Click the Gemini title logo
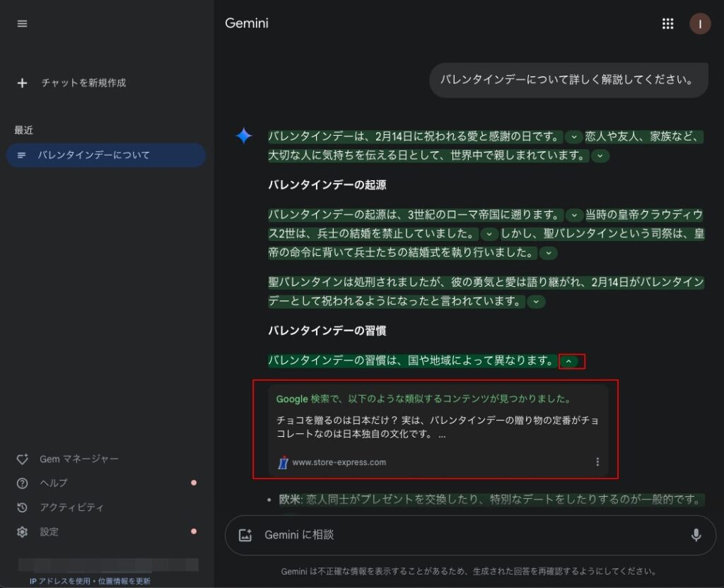The height and width of the screenshot is (588, 724). pyautogui.click(x=247, y=23)
